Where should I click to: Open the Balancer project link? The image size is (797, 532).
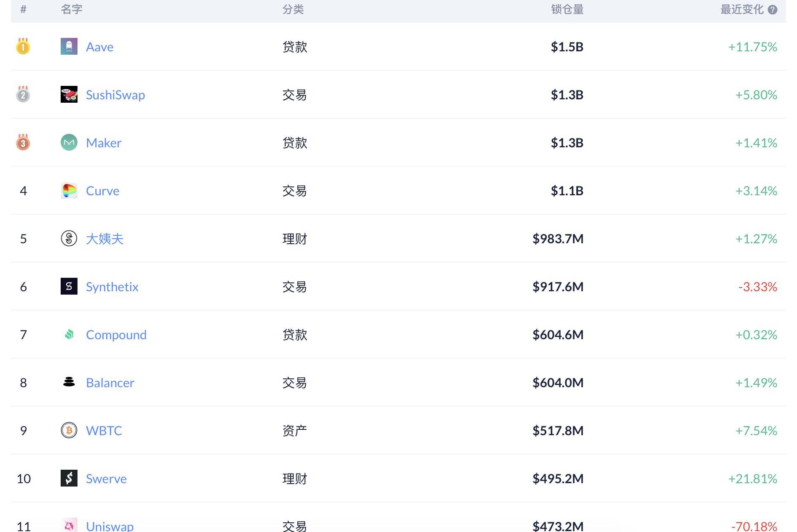pos(110,383)
